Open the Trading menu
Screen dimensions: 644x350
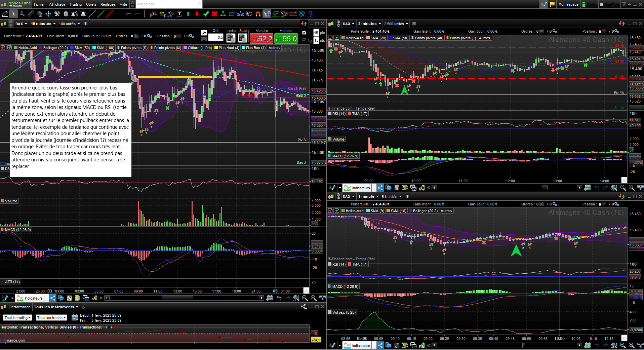pos(76,4)
